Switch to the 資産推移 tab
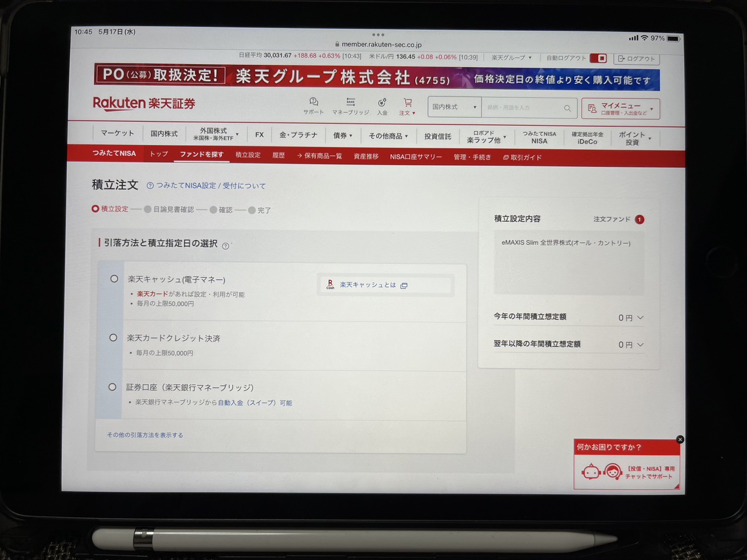 tap(366, 157)
